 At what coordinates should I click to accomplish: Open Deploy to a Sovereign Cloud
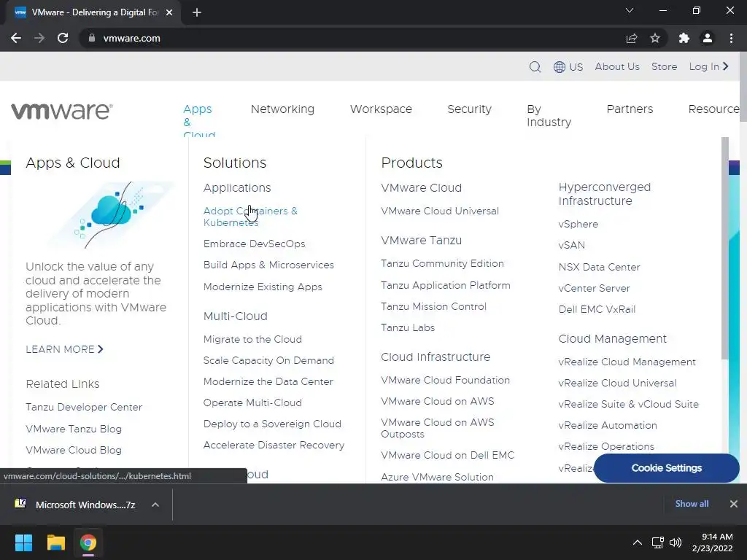pyautogui.click(x=272, y=424)
